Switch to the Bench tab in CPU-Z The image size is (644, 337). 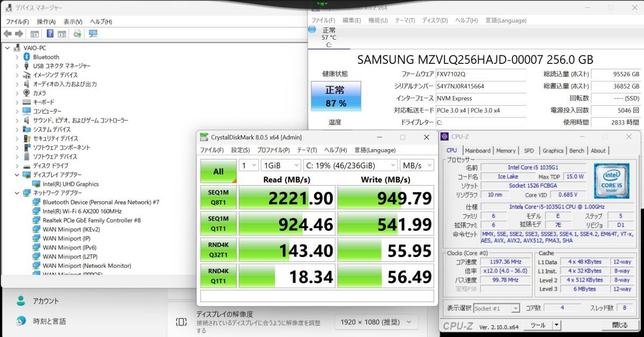[x=577, y=151]
